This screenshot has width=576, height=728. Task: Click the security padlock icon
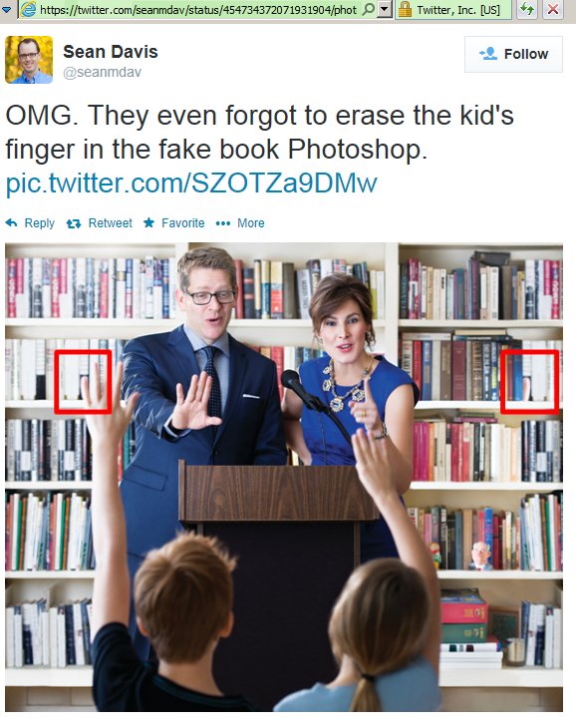pos(405,9)
